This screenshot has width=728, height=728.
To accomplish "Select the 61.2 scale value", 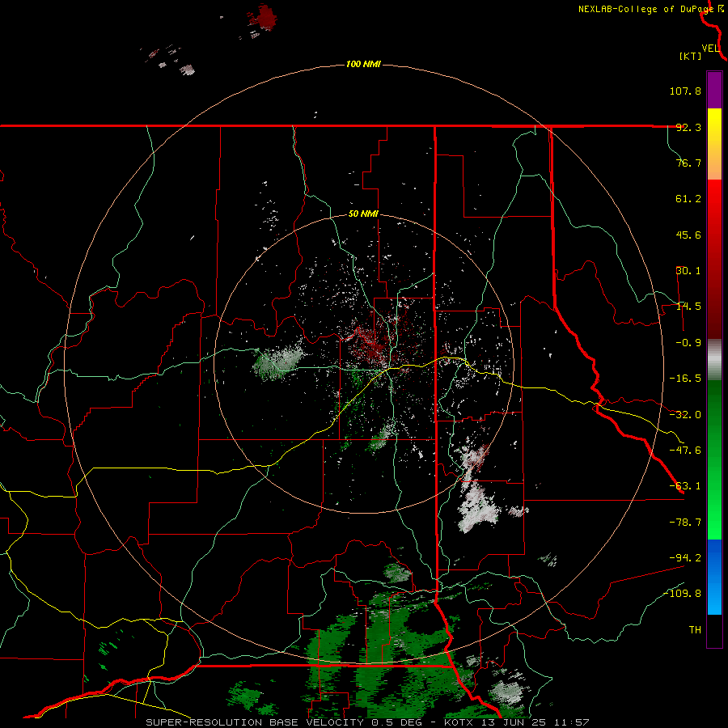I will (x=688, y=199).
